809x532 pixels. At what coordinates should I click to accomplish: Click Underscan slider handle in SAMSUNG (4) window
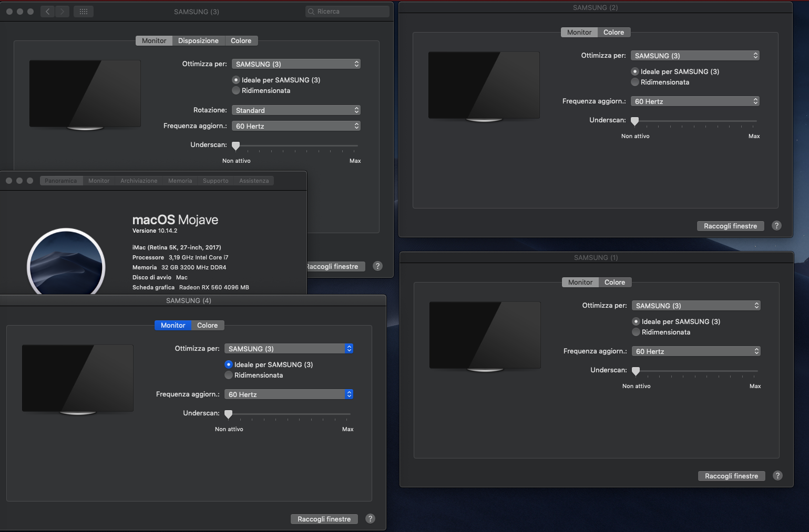(x=229, y=414)
